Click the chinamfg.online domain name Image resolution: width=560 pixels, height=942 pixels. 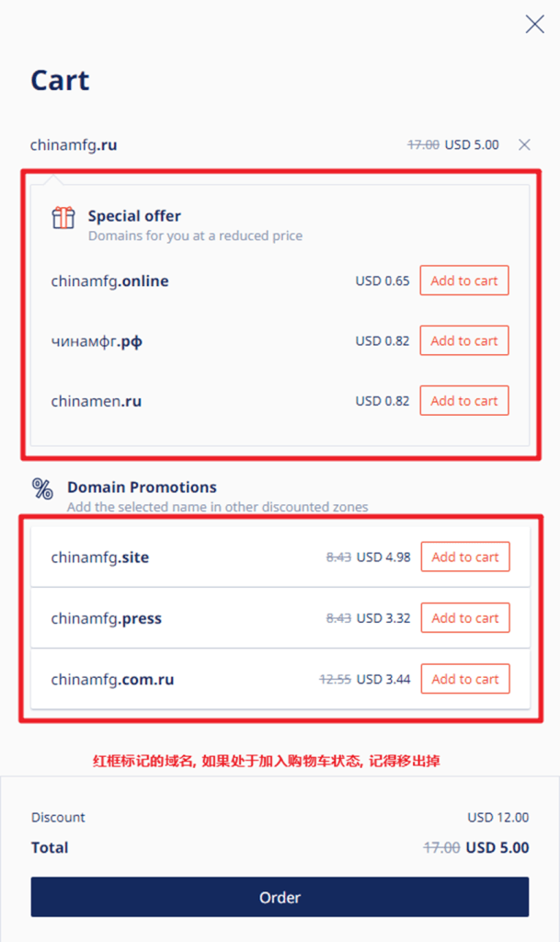pyautogui.click(x=109, y=281)
